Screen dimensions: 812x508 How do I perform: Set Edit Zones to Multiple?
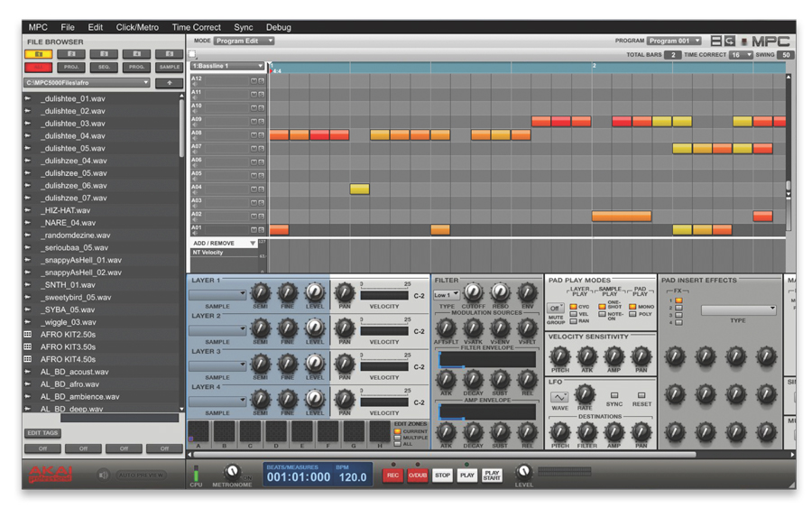coord(398,438)
